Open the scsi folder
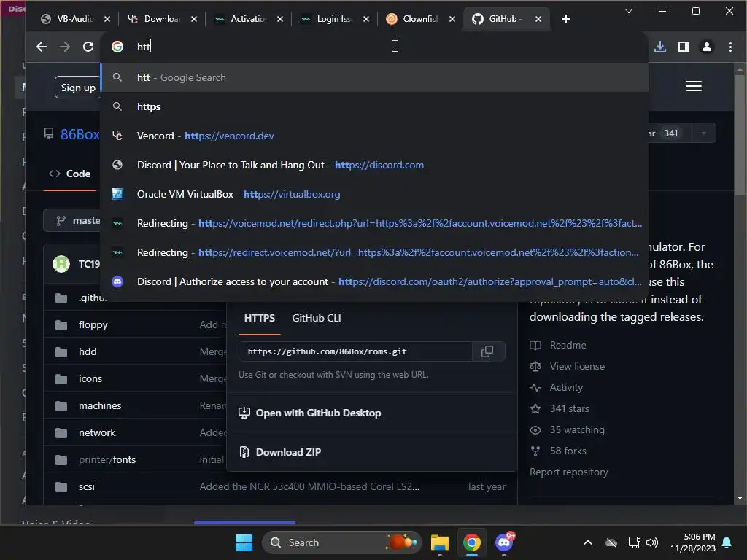Image resolution: width=747 pixels, height=560 pixels. click(86, 486)
